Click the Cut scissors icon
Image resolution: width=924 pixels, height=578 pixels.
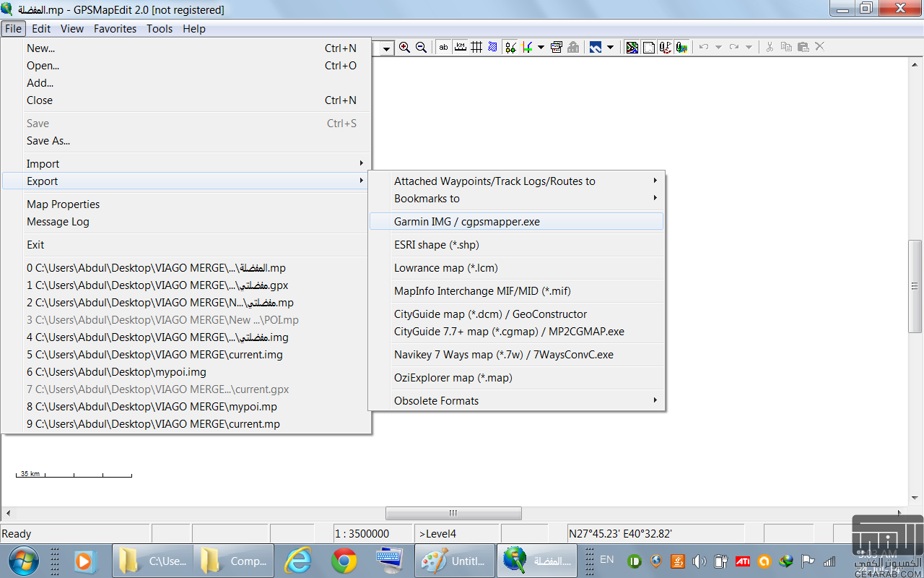click(x=770, y=48)
